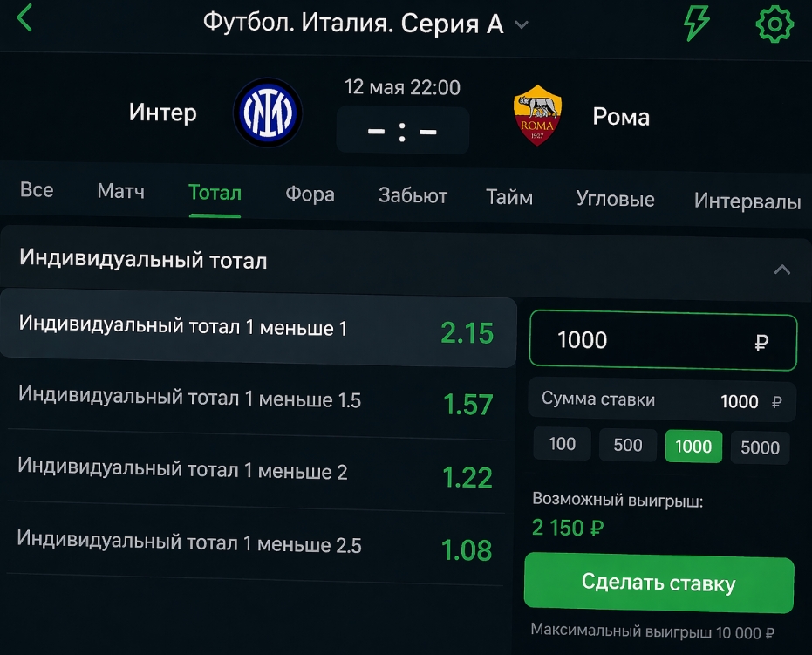The height and width of the screenshot is (655, 812).
Task: Open settings with the gear icon
Action: [774, 24]
